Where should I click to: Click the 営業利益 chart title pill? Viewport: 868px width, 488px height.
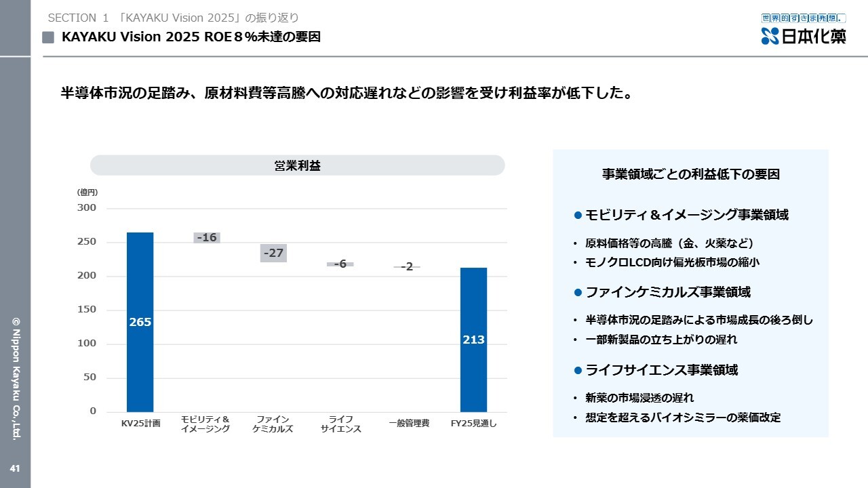click(298, 165)
